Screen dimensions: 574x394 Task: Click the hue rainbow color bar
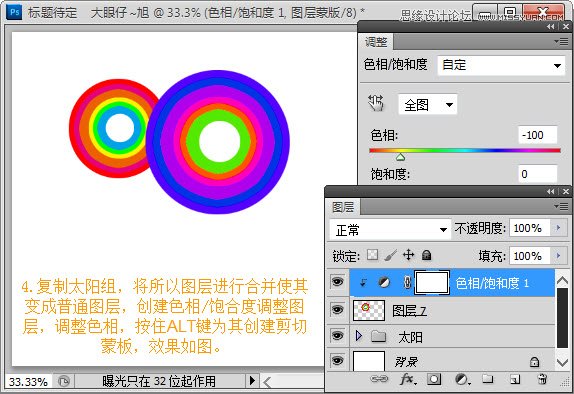465,150
